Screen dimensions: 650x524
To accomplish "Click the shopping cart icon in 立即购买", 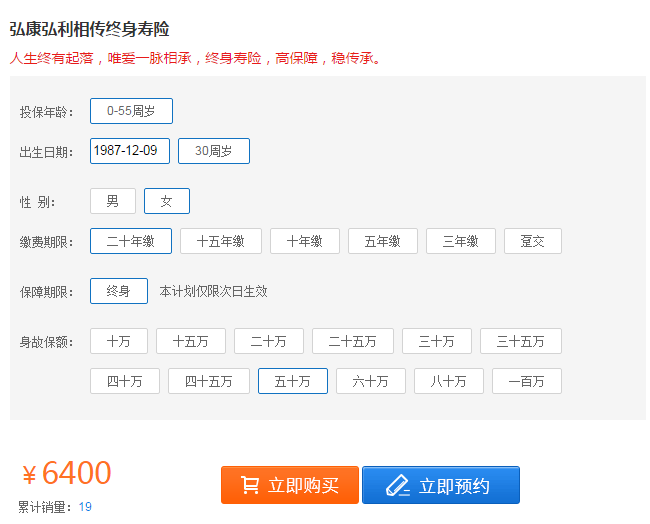I will pyautogui.click(x=250, y=485).
